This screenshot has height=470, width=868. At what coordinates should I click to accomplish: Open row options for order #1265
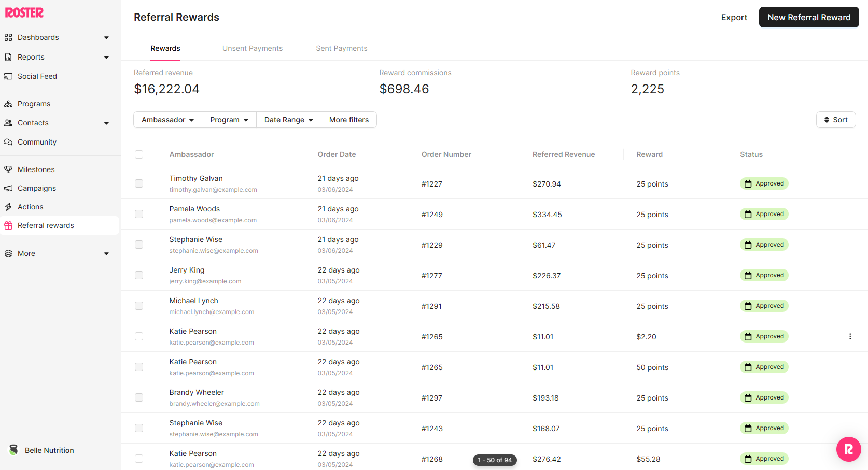tap(850, 336)
